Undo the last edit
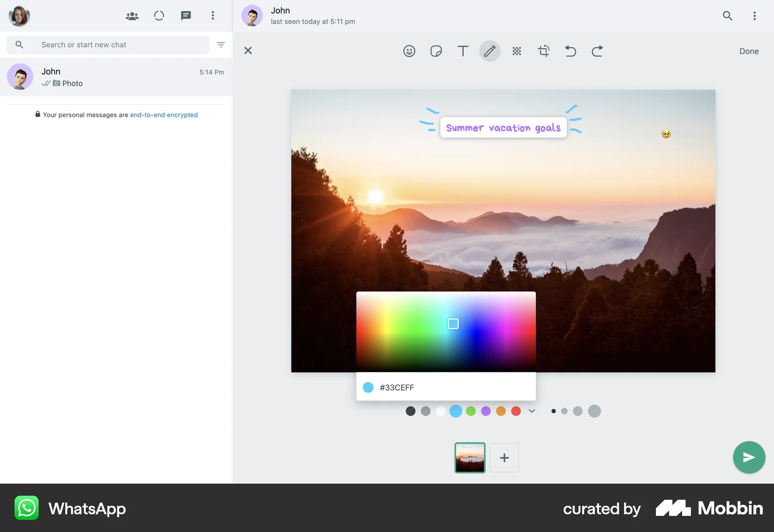Image resolution: width=774 pixels, height=532 pixels. click(570, 51)
